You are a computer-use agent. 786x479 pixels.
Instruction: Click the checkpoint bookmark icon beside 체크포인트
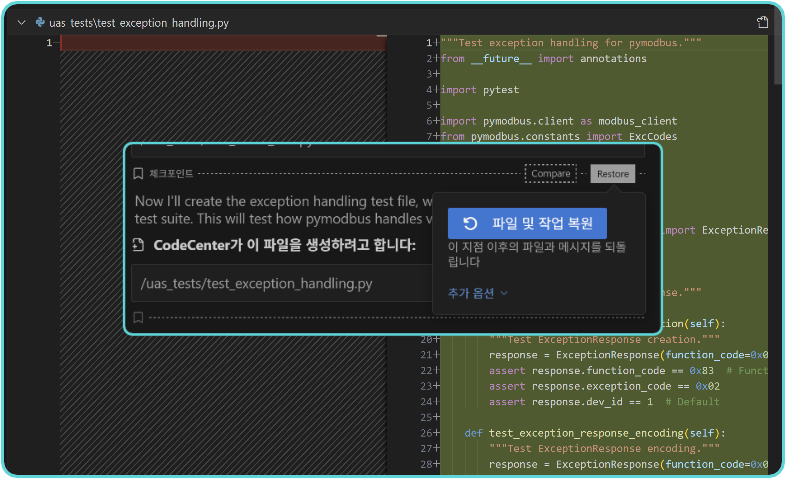pos(138,173)
